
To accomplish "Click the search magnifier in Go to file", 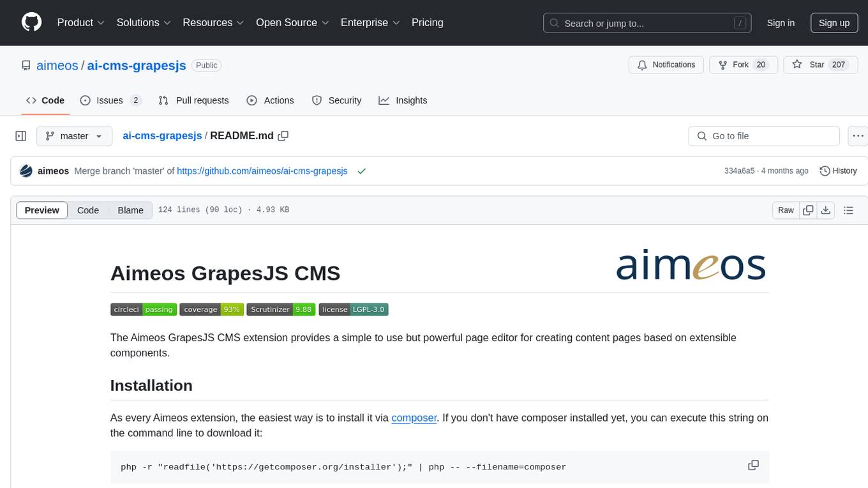I will coord(702,136).
